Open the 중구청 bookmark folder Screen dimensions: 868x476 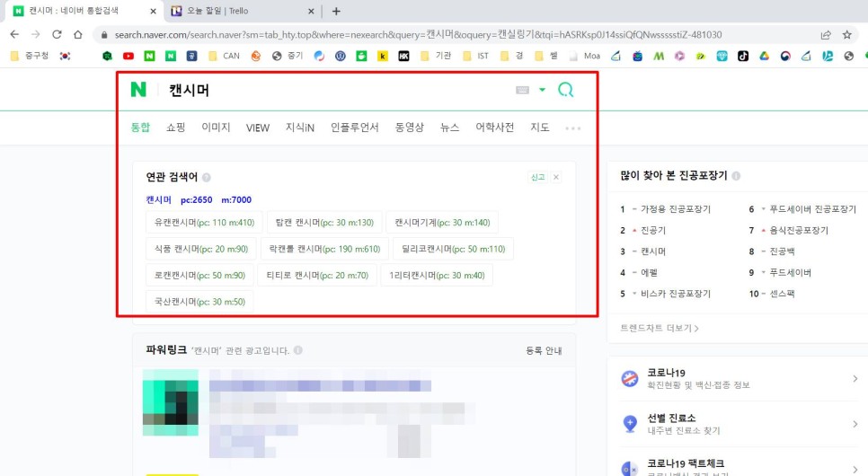(30, 56)
